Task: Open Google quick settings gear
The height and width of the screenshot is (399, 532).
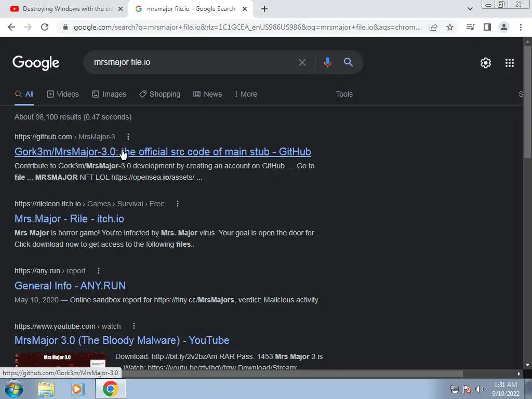Action: (486, 63)
